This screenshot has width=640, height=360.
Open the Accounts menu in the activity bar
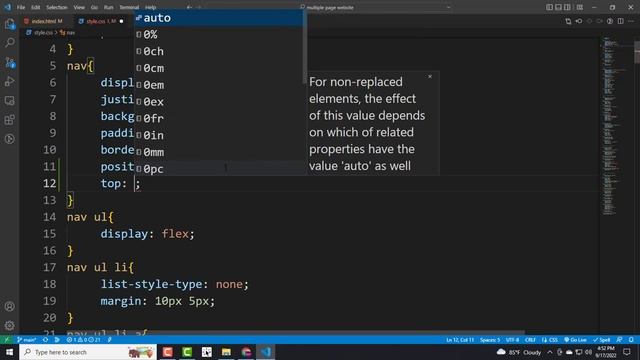tap(9, 306)
